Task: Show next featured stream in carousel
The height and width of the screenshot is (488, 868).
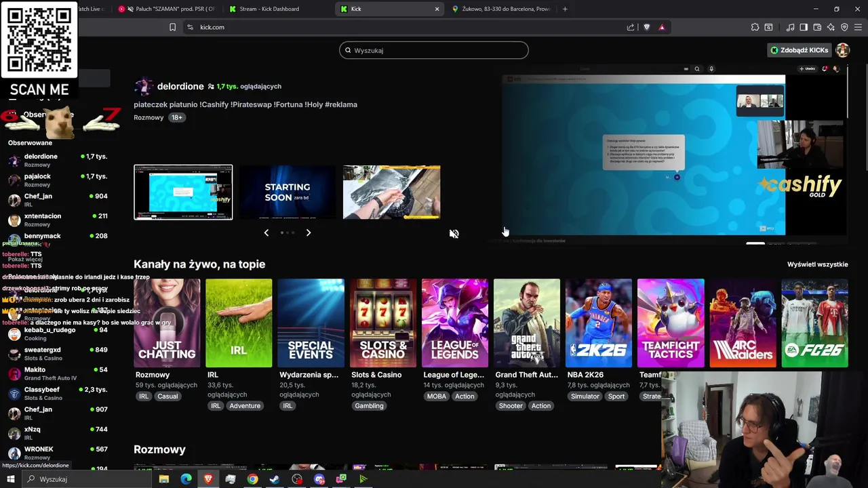Action: [309, 232]
